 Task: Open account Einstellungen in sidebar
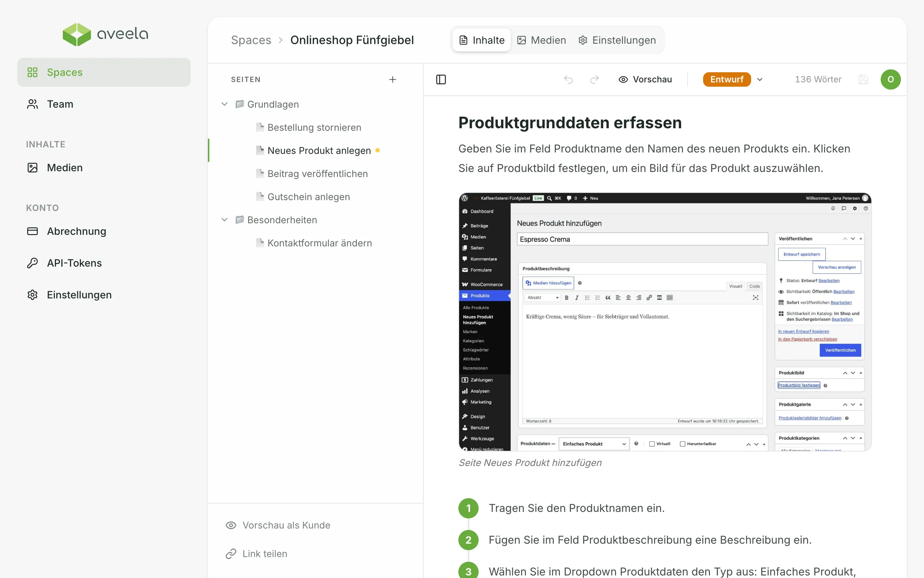104,295
